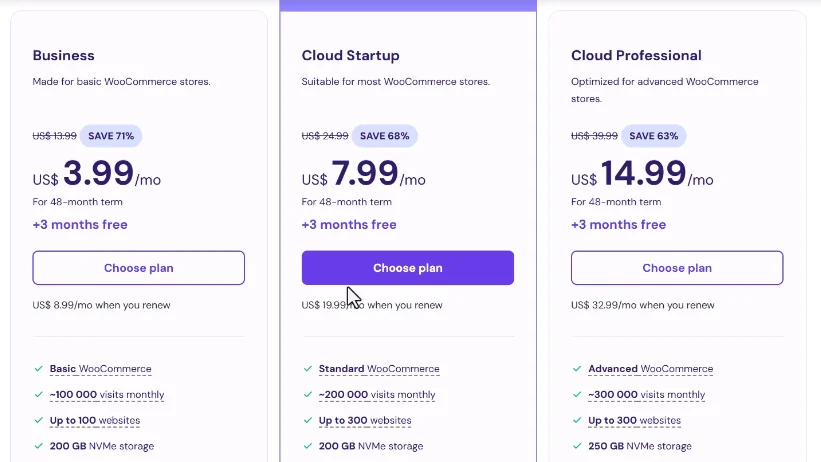
Task: Click checkmark beside Up to 100 websites
Action: click(38, 420)
